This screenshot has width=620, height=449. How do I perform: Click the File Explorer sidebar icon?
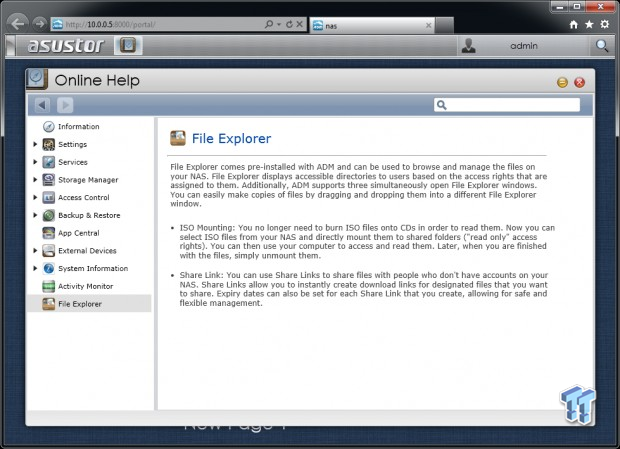49,304
